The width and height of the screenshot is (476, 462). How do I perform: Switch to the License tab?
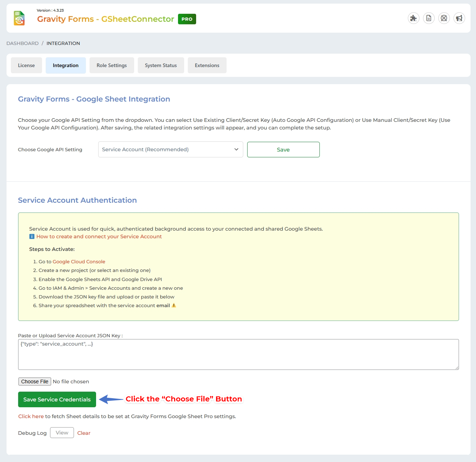pos(26,65)
